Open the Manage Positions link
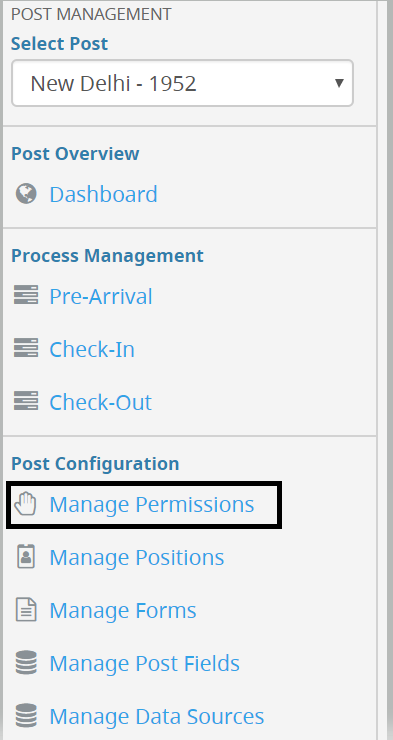The width and height of the screenshot is (393, 740). [137, 557]
